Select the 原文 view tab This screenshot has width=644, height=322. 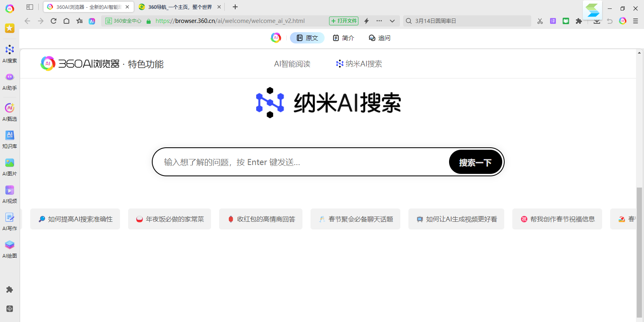pos(307,38)
